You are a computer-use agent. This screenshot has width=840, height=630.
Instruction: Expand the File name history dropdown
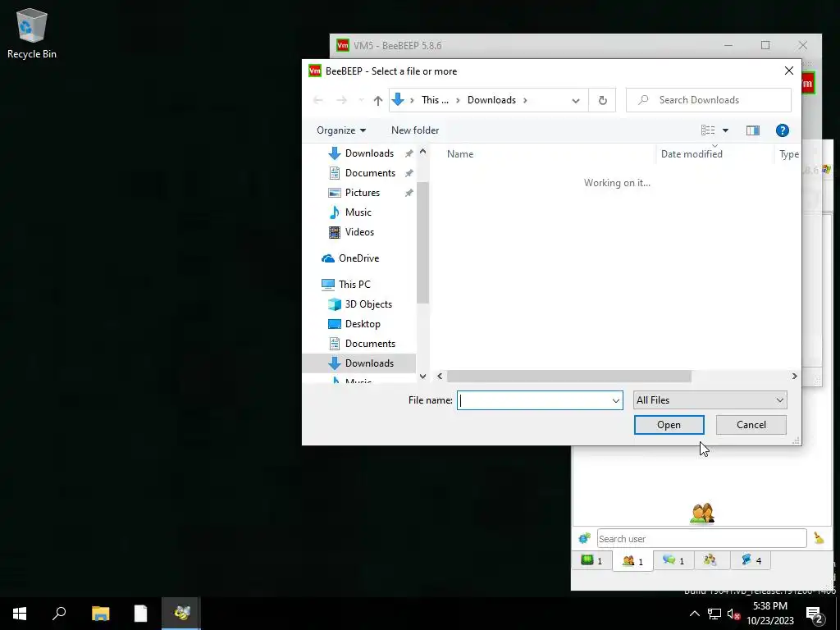point(615,400)
